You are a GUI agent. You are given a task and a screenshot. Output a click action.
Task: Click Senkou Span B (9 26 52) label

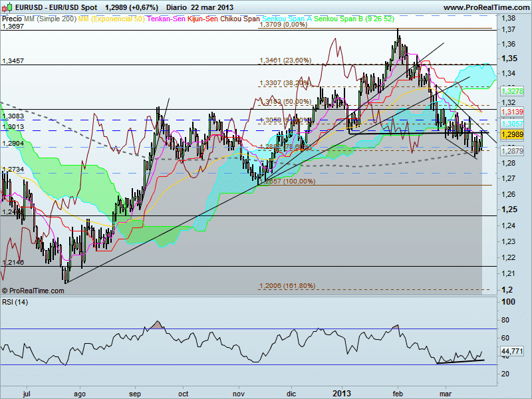click(354, 19)
